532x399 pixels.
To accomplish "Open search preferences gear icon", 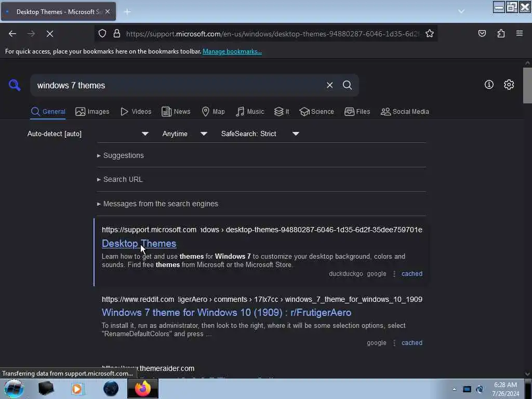I will coord(509,85).
